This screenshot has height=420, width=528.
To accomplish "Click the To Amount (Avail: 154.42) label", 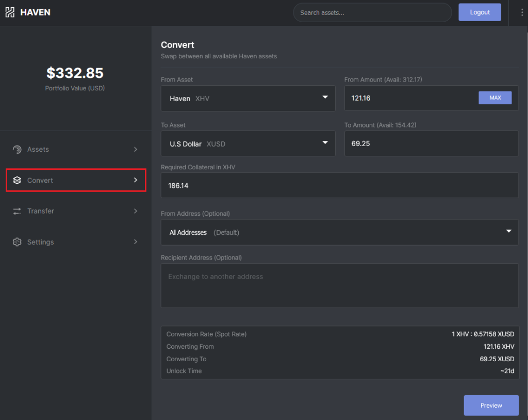I will click(380, 125).
